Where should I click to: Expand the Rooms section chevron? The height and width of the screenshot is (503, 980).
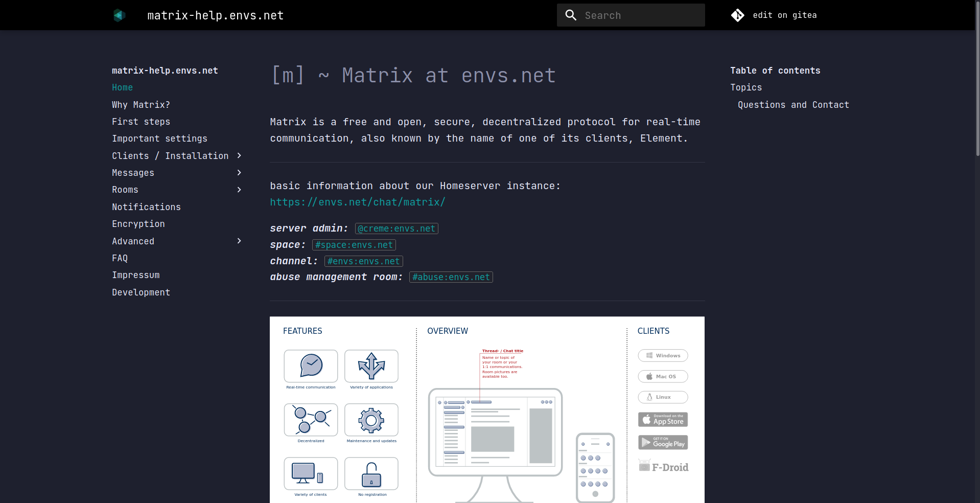239,190
